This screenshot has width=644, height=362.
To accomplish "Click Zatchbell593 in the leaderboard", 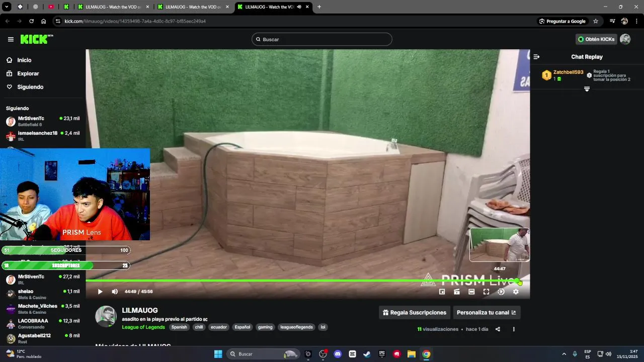I will [569, 72].
